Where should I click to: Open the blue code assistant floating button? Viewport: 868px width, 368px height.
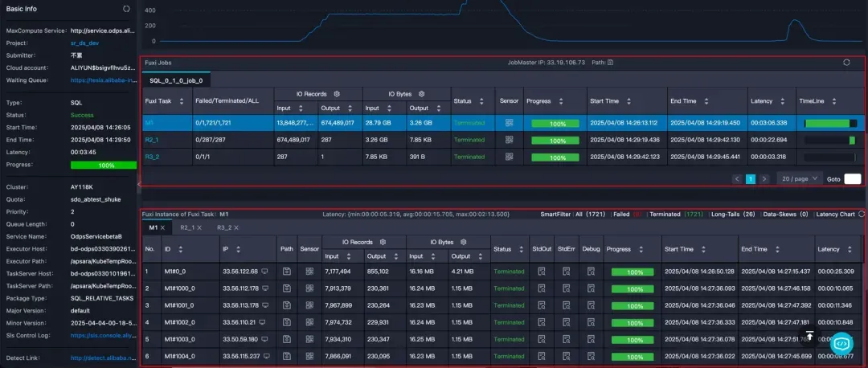(841, 344)
